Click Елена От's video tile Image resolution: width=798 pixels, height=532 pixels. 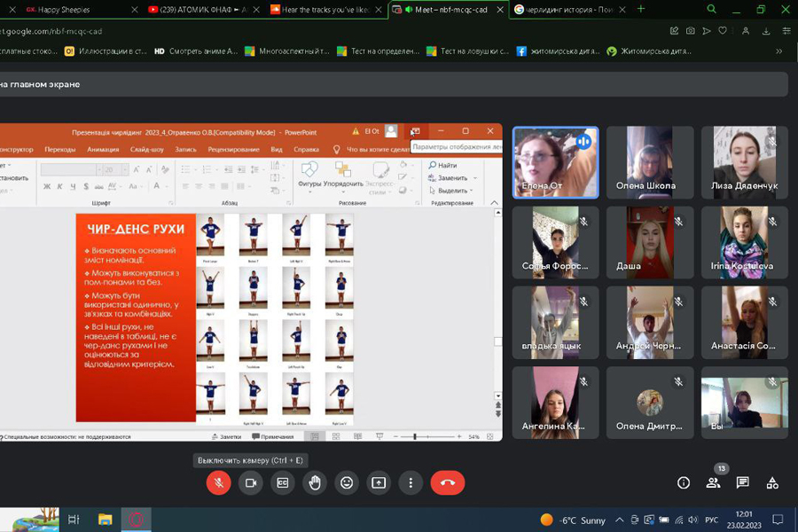[556, 161]
